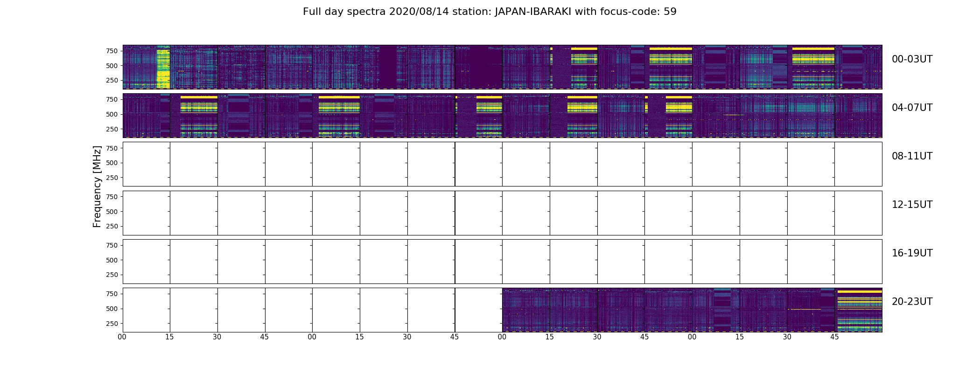This screenshot has width=980, height=373.
Task: Click the empty 16-19UT plot panel
Action: [502, 261]
